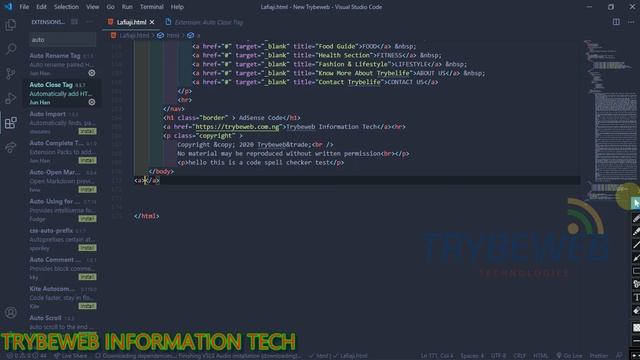The width and height of the screenshot is (640, 360).
Task: Install the Auto Complete Tag extension
Action: (87, 160)
